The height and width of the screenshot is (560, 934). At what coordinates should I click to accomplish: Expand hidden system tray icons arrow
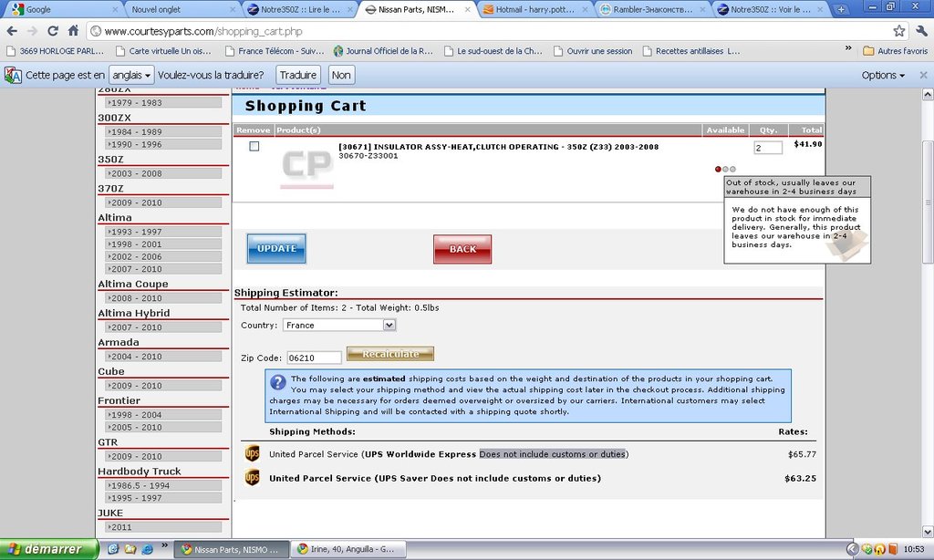[x=853, y=549]
